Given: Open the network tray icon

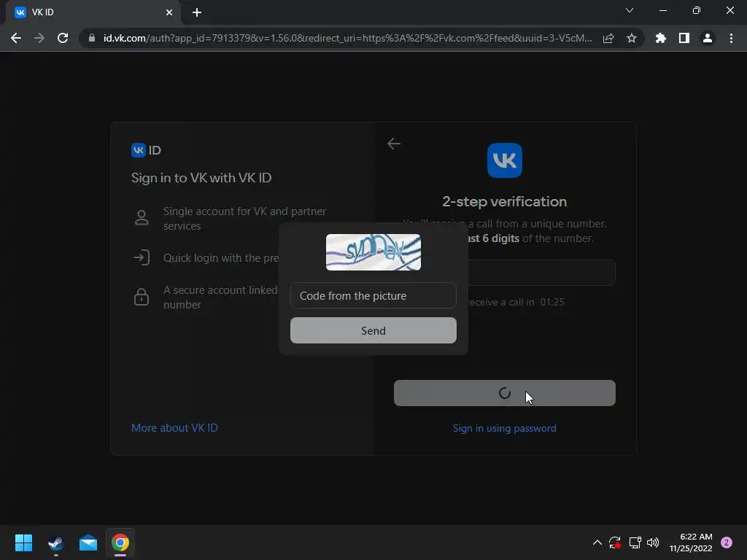Looking at the screenshot, I should [x=635, y=542].
